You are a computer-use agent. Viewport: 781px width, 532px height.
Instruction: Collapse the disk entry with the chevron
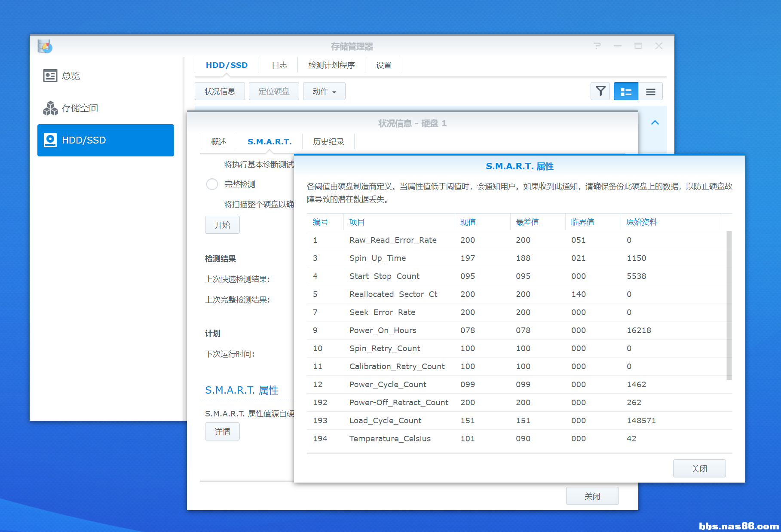coord(655,122)
